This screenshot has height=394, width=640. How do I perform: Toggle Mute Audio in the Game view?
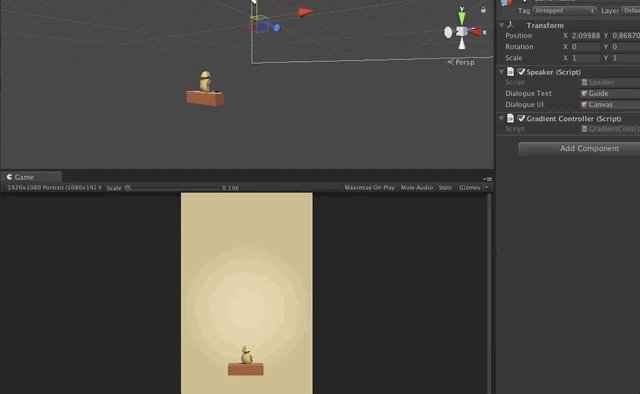416,188
